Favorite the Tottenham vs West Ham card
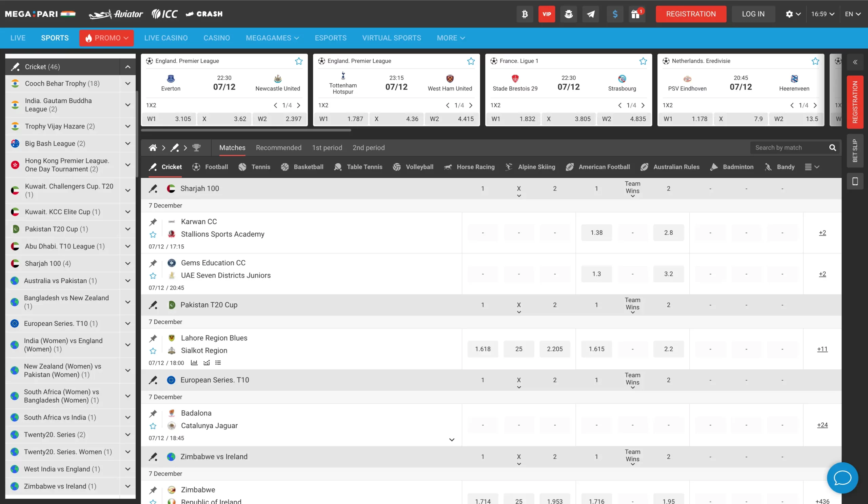The width and height of the screenshot is (868, 504). tap(471, 61)
